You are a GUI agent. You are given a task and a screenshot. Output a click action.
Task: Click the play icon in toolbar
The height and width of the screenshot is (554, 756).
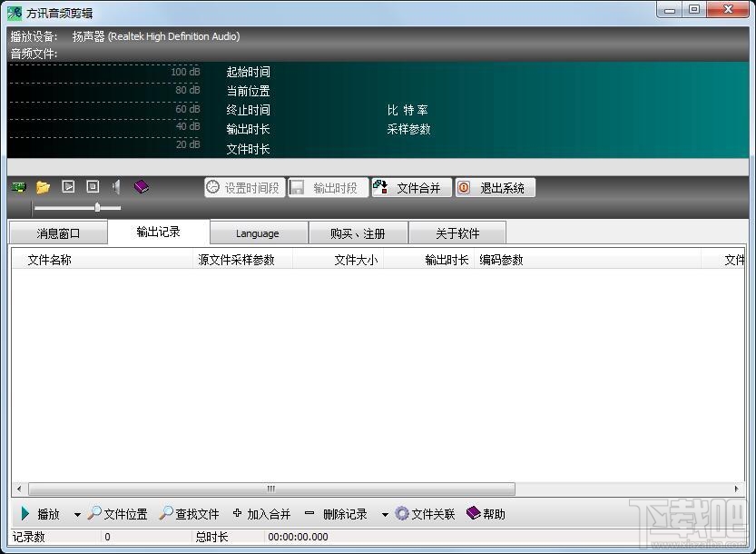(x=68, y=186)
